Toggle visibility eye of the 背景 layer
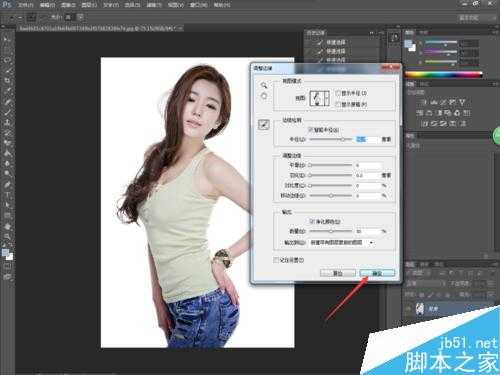Screen dimensions: 500x375 [409, 309]
